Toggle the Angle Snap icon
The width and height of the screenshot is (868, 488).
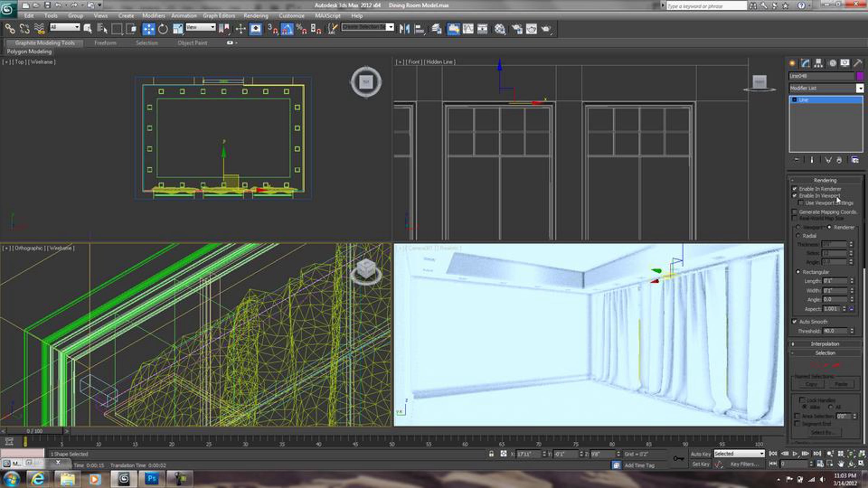(287, 29)
